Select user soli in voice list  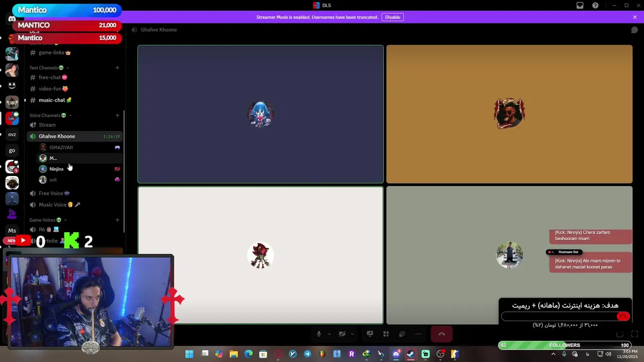pos(79,179)
